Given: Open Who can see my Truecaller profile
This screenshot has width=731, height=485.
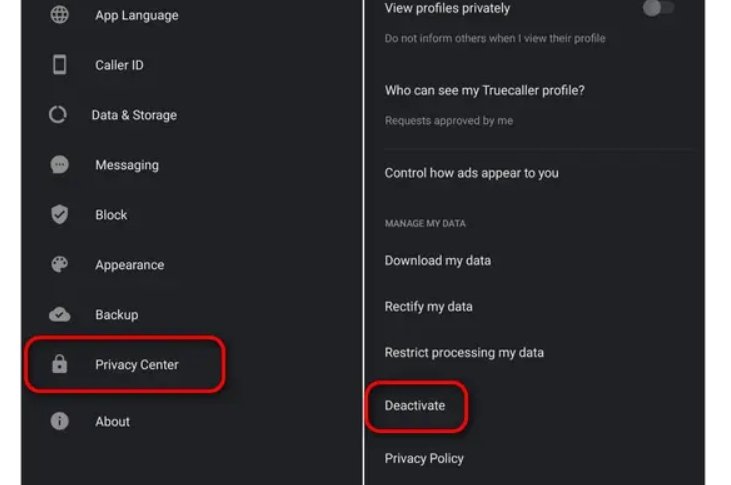Looking at the screenshot, I should pos(484,90).
